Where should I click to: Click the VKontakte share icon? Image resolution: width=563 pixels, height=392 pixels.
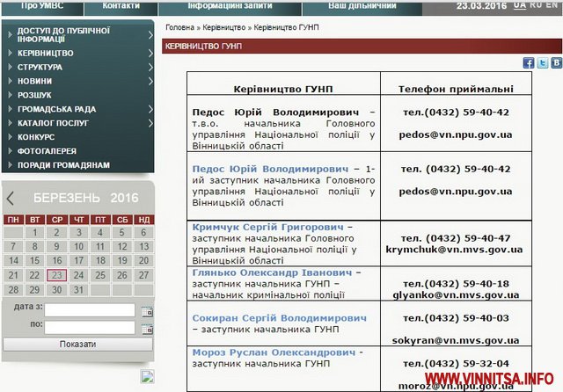pos(556,63)
